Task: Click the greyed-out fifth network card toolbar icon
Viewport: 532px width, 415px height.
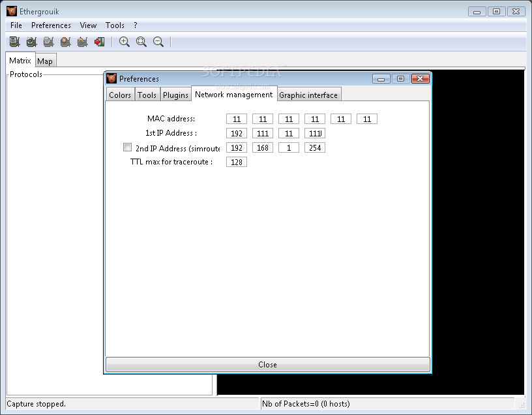Action: tap(82, 42)
